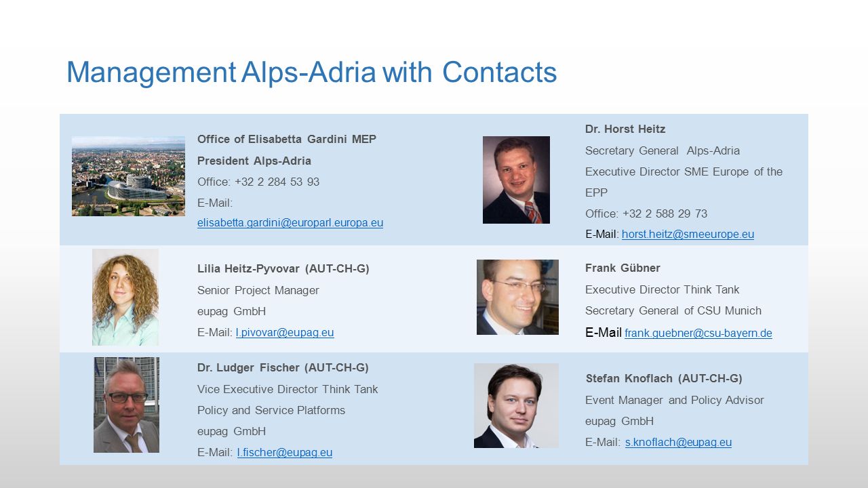Screen dimensions: 868x488
Task: Click Lilia Heitz-Pyvovar (AUT-CH-G) name text
Action: (x=283, y=269)
